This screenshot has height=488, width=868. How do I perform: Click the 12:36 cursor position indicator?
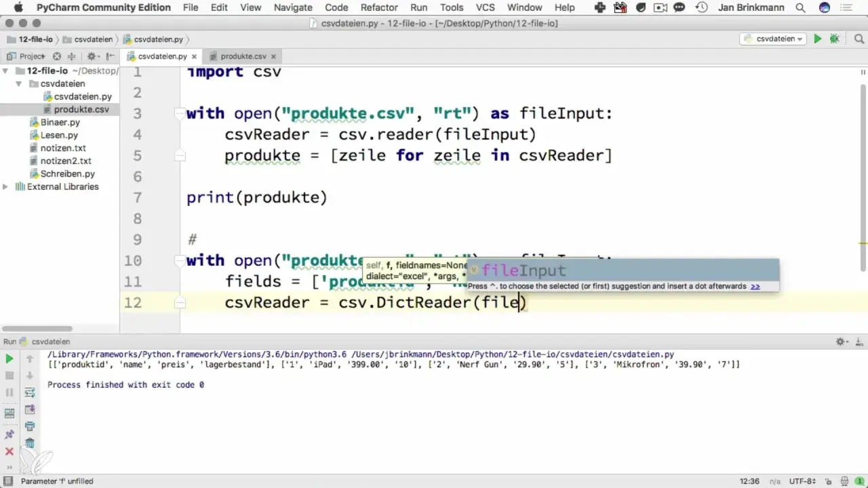749,481
